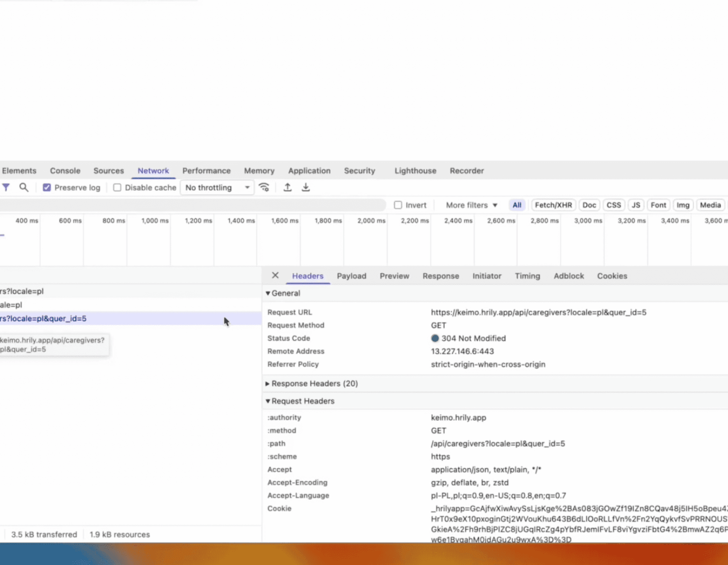The width and height of the screenshot is (728, 565).
Task: Open the Cookies detail tab
Action: tap(612, 276)
